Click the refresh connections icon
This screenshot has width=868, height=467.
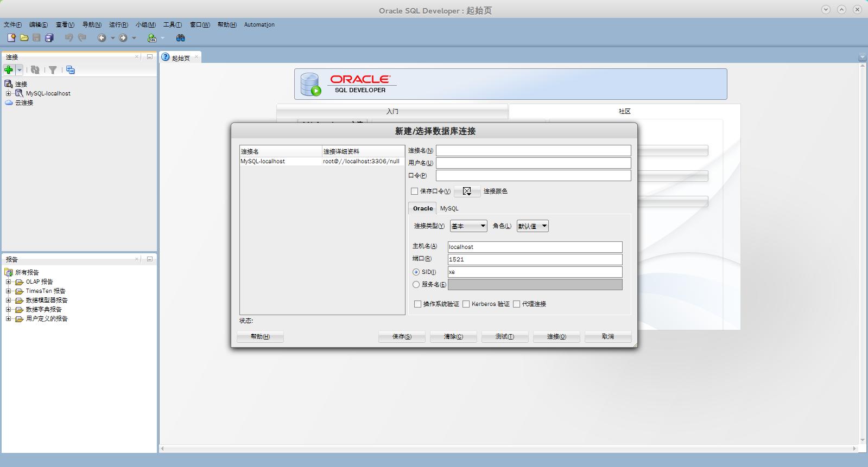point(35,70)
